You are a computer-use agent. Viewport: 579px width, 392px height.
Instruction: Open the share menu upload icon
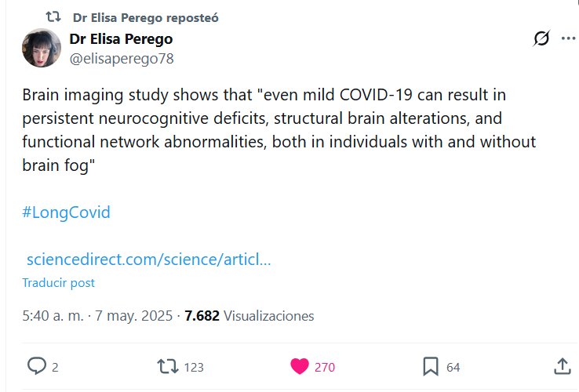[x=562, y=366]
